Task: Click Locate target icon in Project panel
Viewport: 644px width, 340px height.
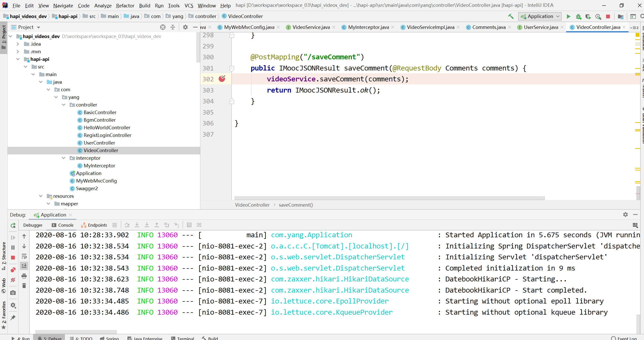Action: click(x=163, y=27)
